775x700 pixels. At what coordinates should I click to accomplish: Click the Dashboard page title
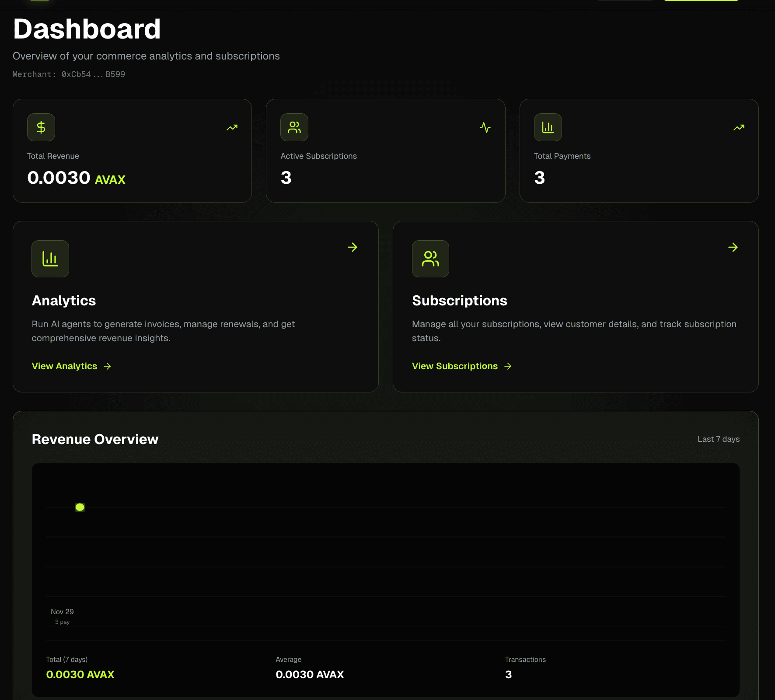tap(87, 29)
